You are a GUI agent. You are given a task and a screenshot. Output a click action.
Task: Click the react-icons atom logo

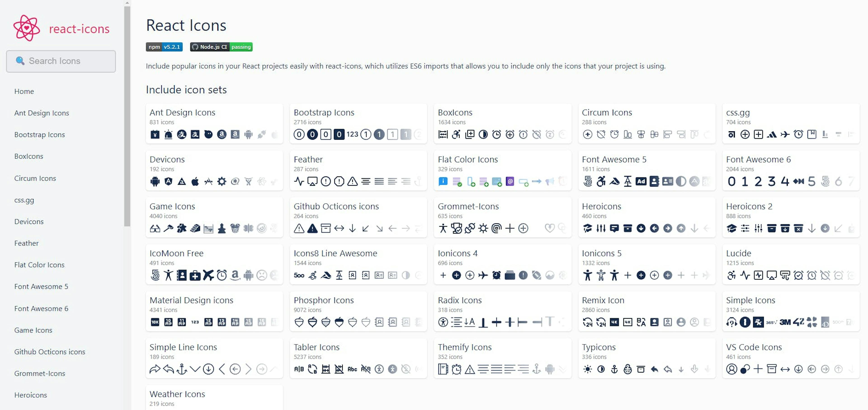[27, 28]
